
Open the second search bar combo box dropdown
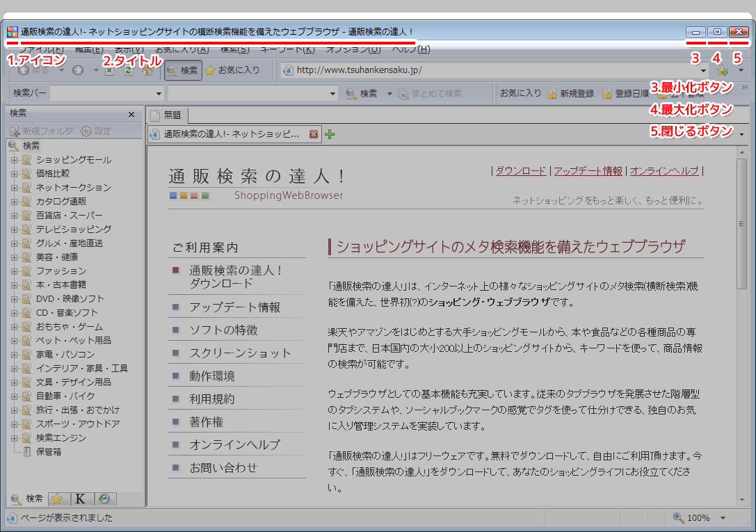click(x=332, y=93)
